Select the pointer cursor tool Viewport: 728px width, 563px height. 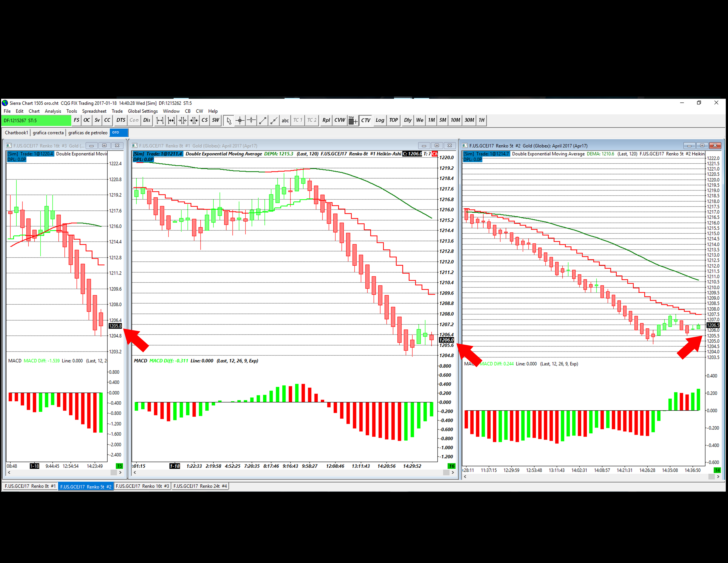pyautogui.click(x=229, y=120)
